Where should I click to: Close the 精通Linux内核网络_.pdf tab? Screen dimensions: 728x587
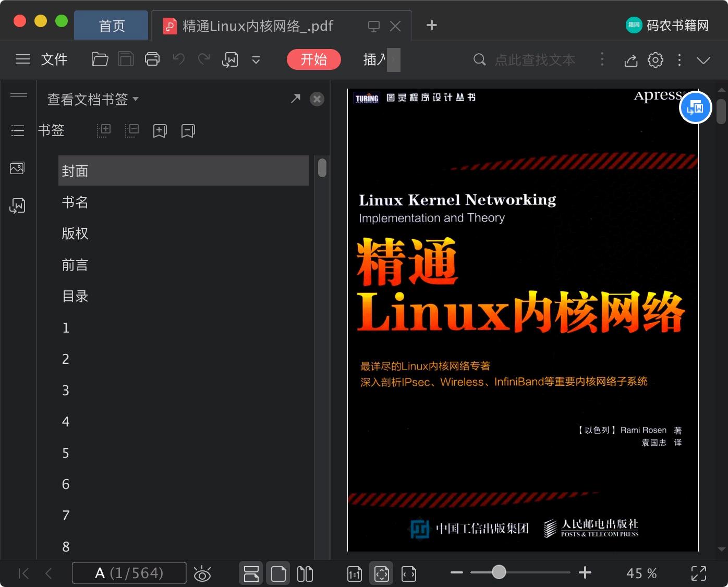(x=395, y=26)
